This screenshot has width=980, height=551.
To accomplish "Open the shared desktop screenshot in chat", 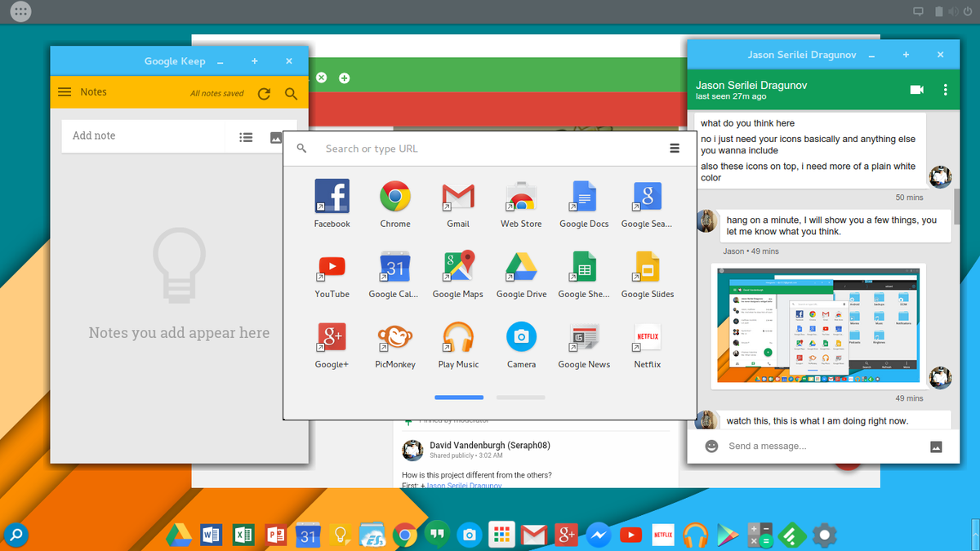I will coord(818,326).
